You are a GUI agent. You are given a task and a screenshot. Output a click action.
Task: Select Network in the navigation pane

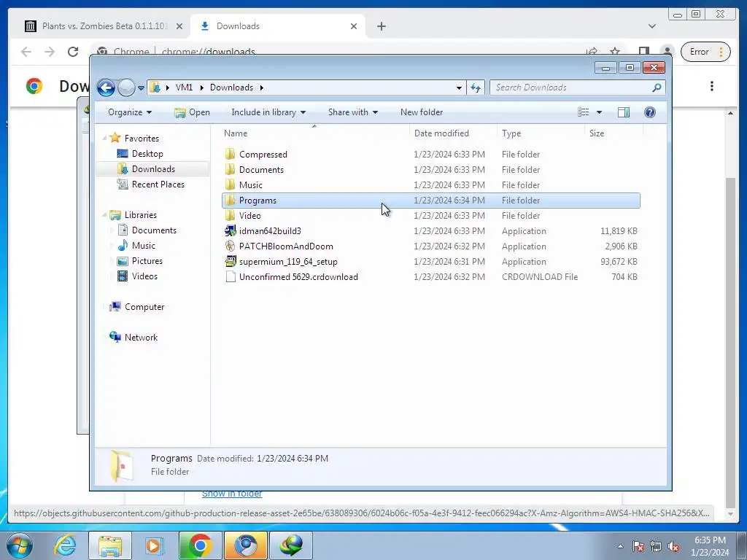click(x=141, y=338)
